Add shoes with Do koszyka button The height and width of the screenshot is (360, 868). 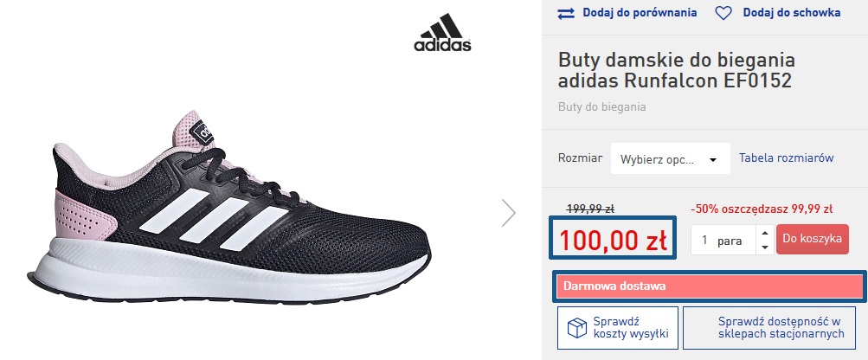click(812, 239)
